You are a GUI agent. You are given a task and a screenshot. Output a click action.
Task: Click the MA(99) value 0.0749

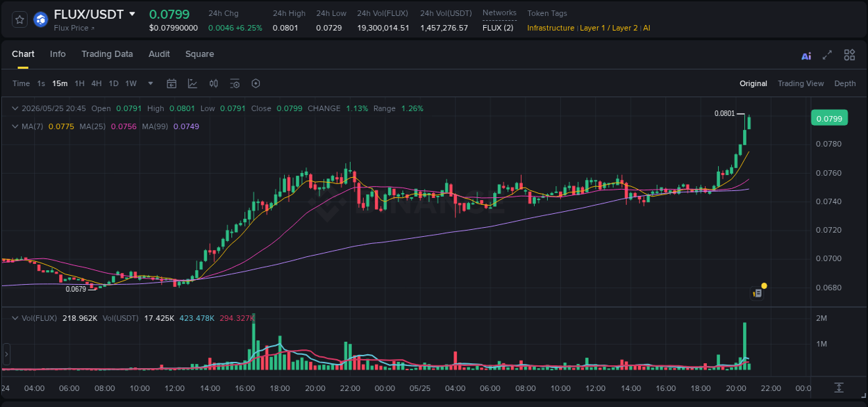click(x=186, y=126)
